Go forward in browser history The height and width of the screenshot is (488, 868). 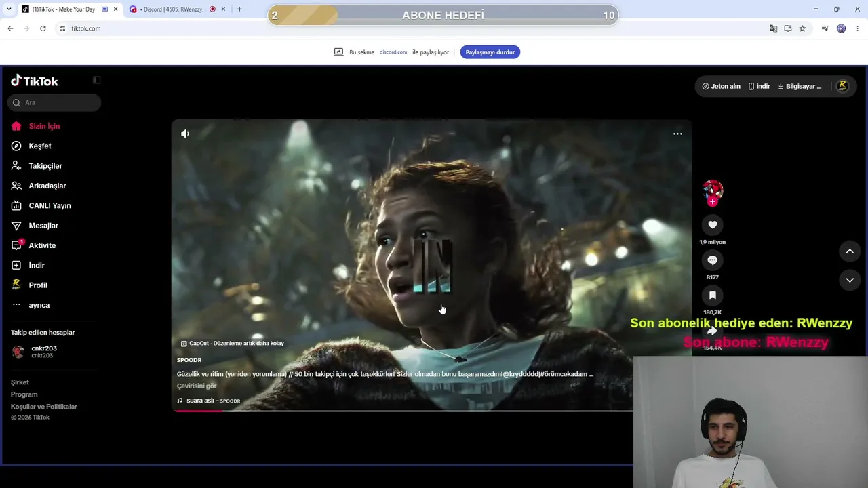pos(26,28)
